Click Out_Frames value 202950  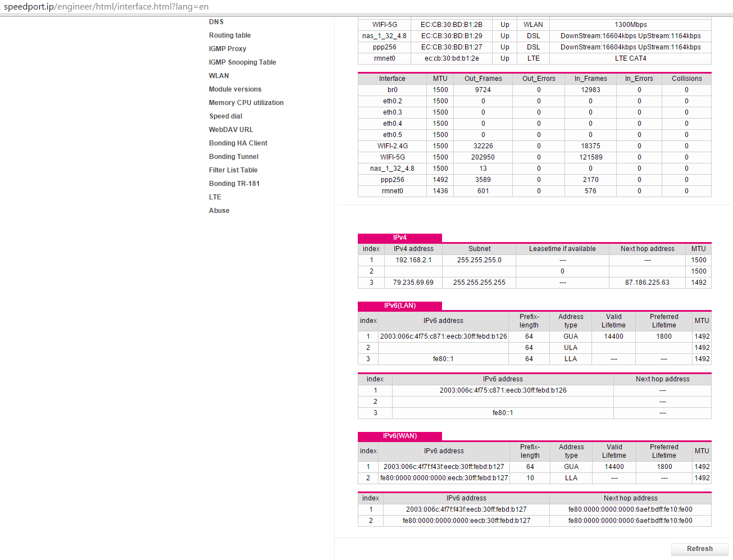[483, 157]
